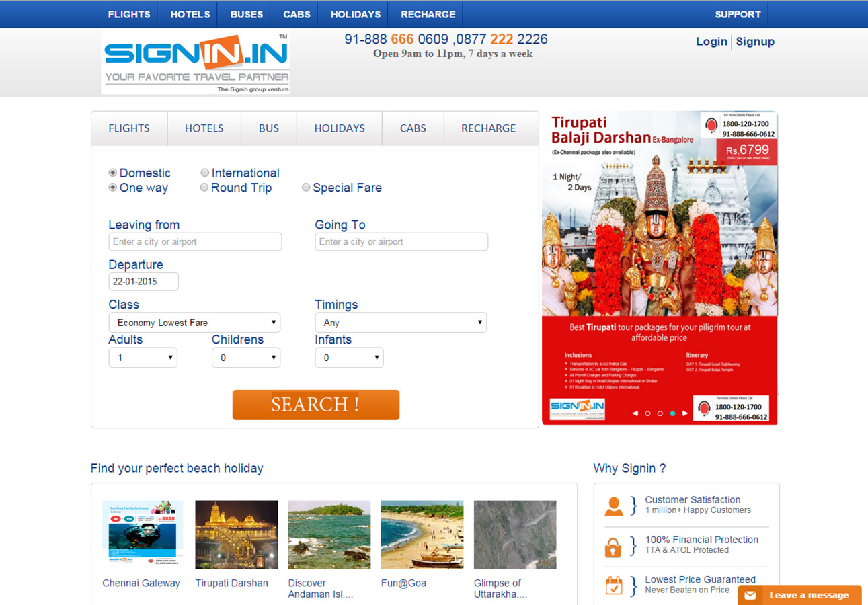
Task: Click the Discover Andaman Isl.... link
Action: [x=321, y=589]
